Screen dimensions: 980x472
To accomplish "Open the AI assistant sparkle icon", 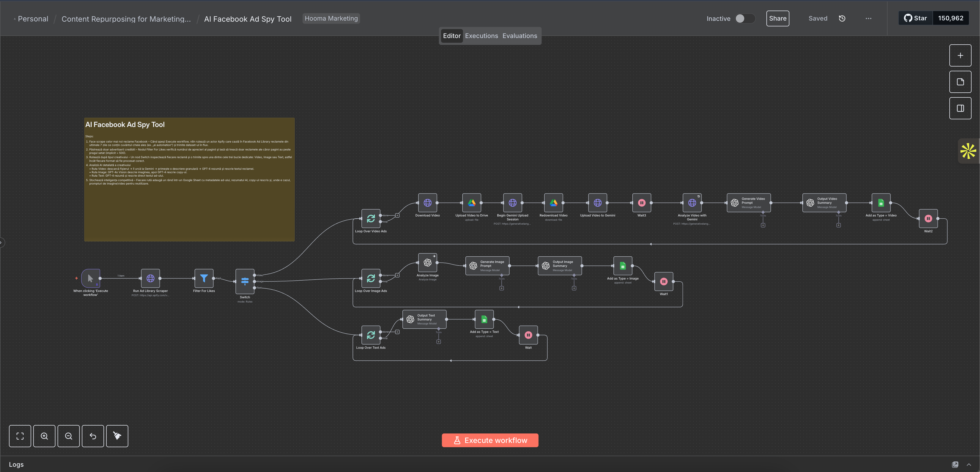I will click(x=968, y=151).
